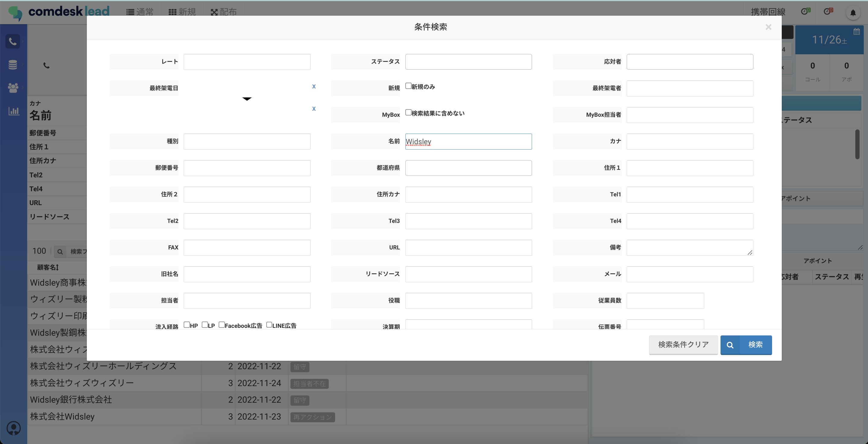Image resolution: width=868 pixels, height=444 pixels.
Task: Clear the first 最終架電日 date with X
Action: click(314, 87)
